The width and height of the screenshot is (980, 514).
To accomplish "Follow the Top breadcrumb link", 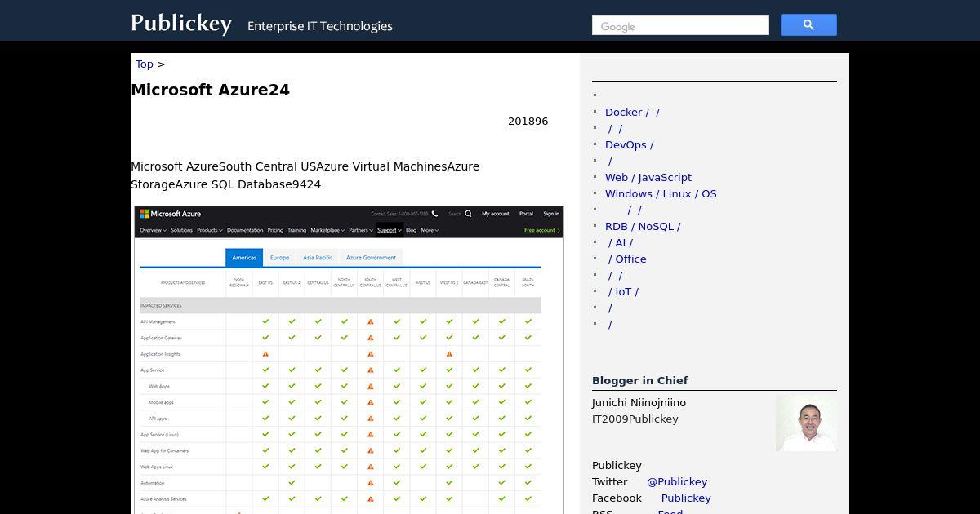I will pyautogui.click(x=145, y=64).
